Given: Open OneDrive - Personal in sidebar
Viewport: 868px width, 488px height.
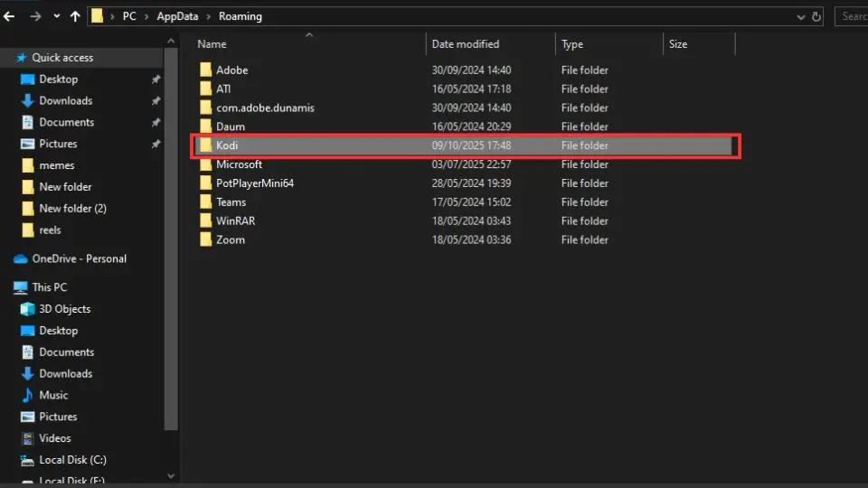Looking at the screenshot, I should coord(80,259).
